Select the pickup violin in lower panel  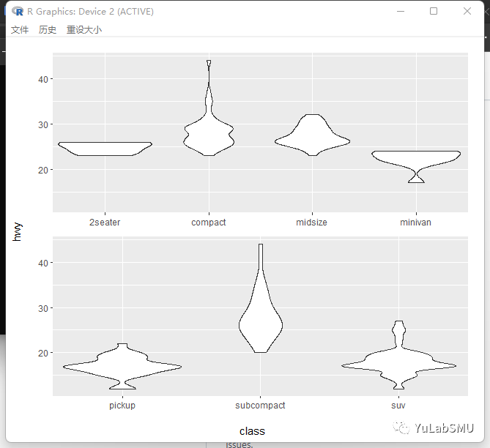[x=122, y=365]
